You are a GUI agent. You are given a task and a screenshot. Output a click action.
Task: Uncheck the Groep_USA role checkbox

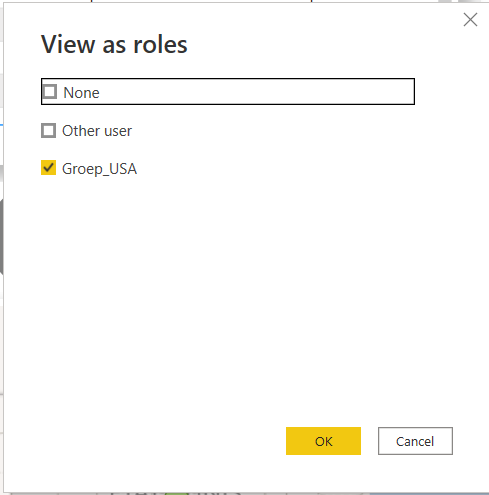48,168
